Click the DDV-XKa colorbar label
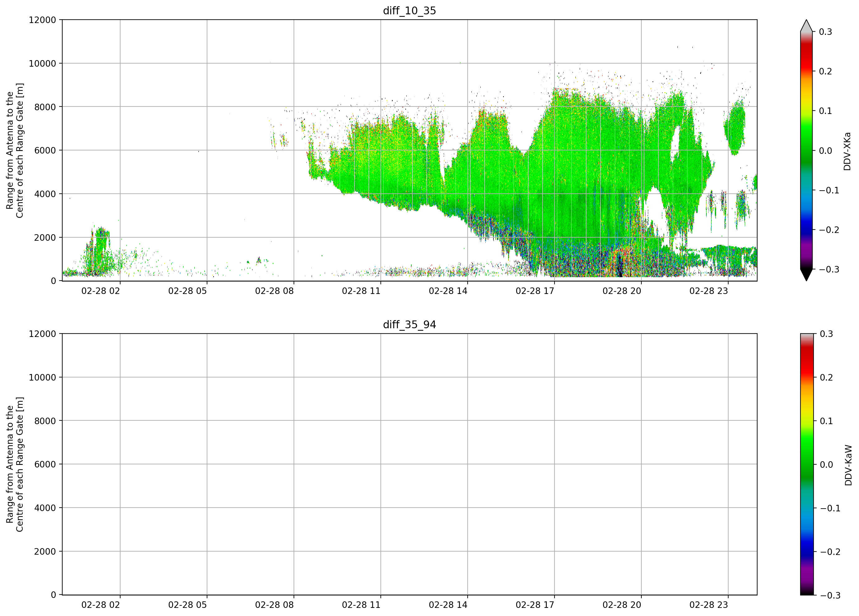The image size is (859, 616). click(x=847, y=151)
